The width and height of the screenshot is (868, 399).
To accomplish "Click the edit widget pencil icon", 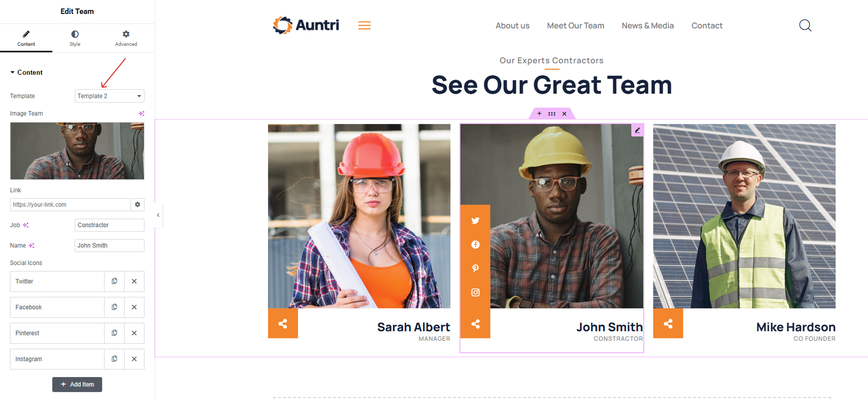I will 637,130.
